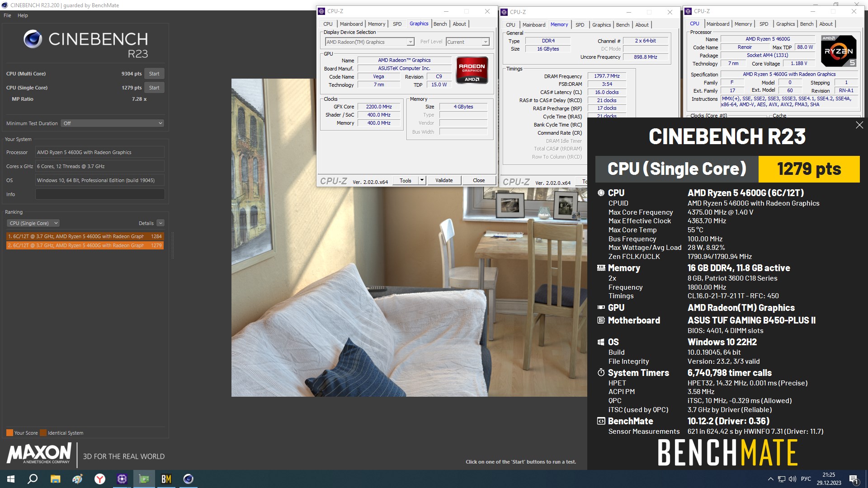Screen dimensions: 868x488
Task: Click Cinebench R23 logo sphere
Action: click(33, 39)
